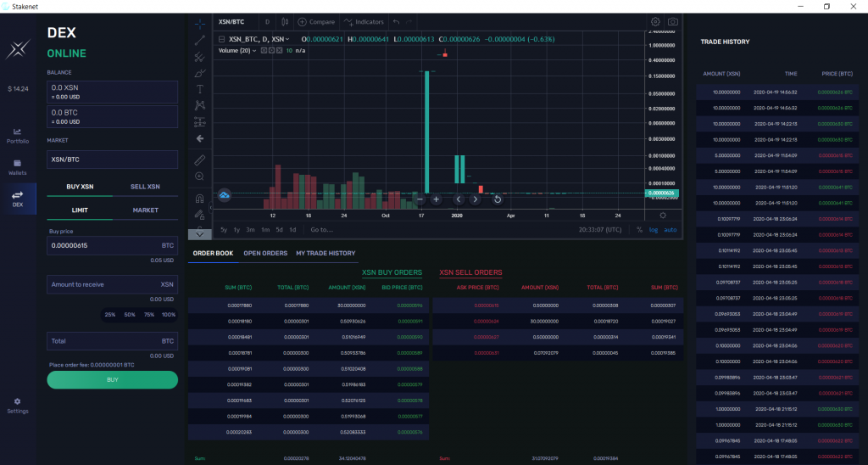
Task: Switch to SELL XSN tab
Action: pyautogui.click(x=145, y=187)
